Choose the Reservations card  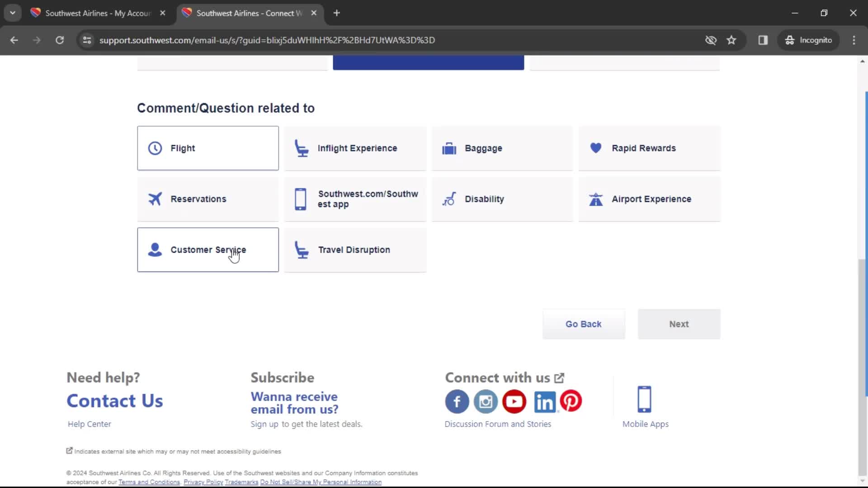[208, 199]
